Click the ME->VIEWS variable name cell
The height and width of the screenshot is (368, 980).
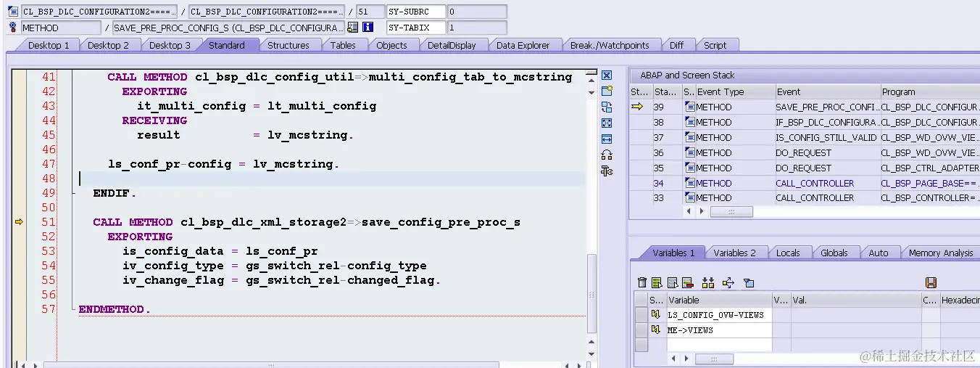point(719,330)
